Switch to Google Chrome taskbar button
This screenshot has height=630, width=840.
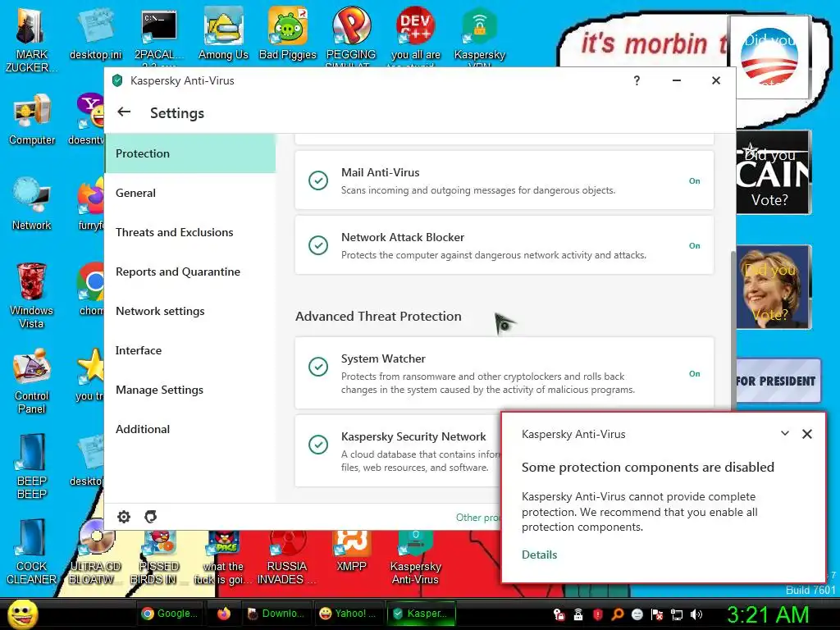point(170,614)
